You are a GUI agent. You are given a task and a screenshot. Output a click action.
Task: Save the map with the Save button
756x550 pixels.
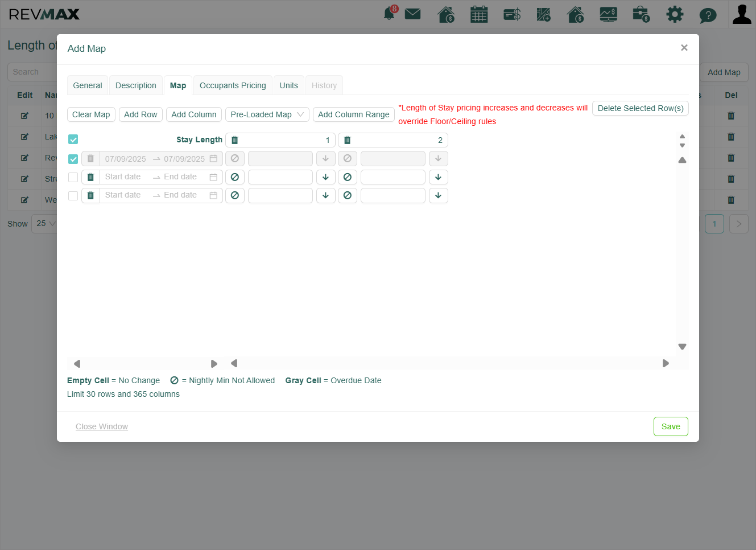671,426
